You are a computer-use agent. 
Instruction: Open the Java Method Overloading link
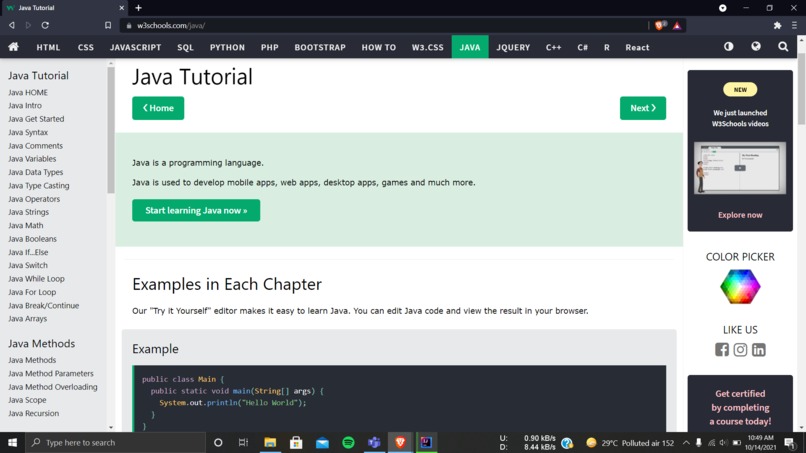52,387
